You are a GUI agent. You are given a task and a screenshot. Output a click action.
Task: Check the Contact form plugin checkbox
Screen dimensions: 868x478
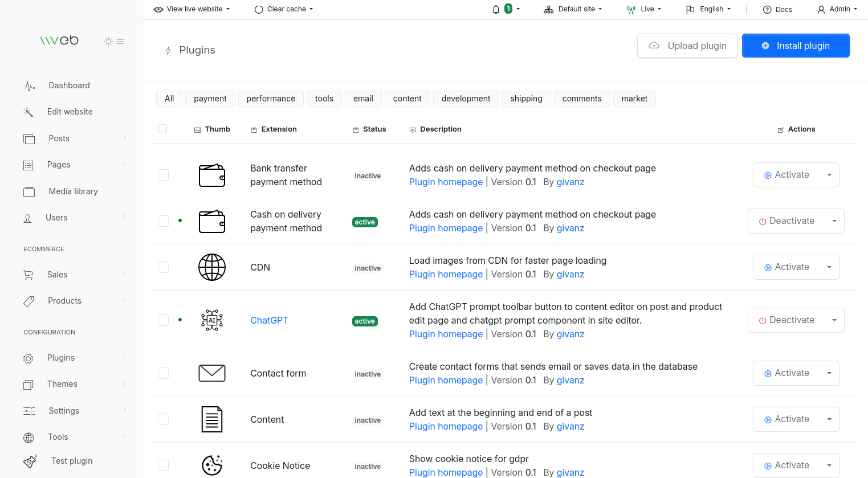coord(163,373)
